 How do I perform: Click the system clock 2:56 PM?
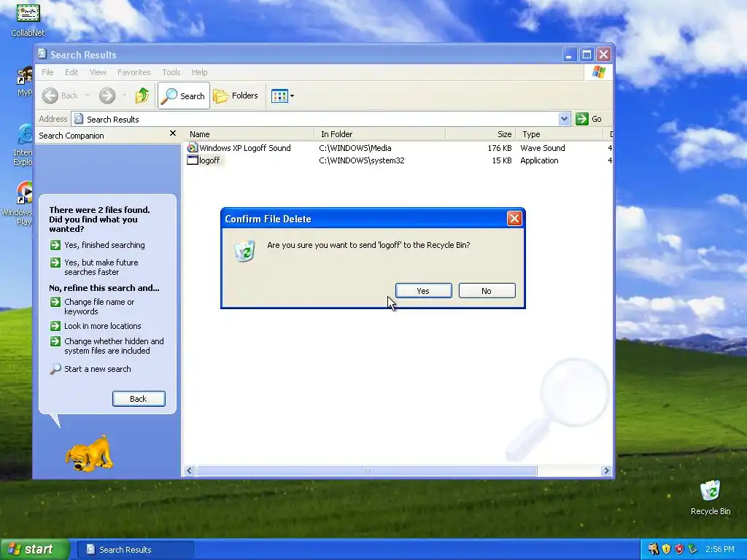[x=720, y=550]
